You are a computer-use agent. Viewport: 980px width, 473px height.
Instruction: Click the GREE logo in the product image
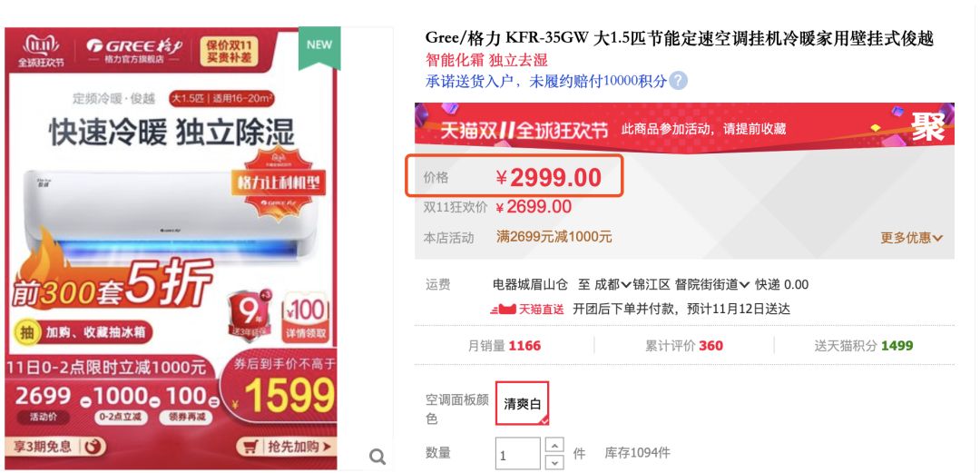click(134, 46)
